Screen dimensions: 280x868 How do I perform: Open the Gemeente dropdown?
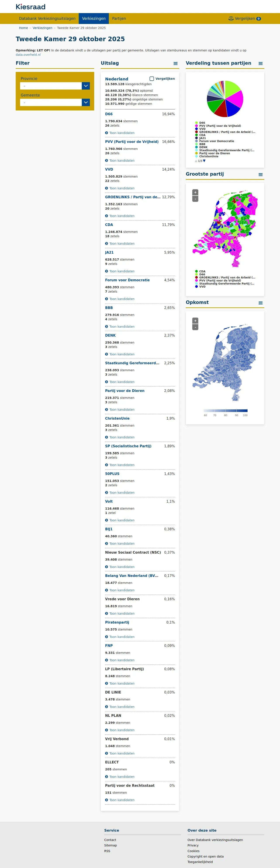coord(55,102)
